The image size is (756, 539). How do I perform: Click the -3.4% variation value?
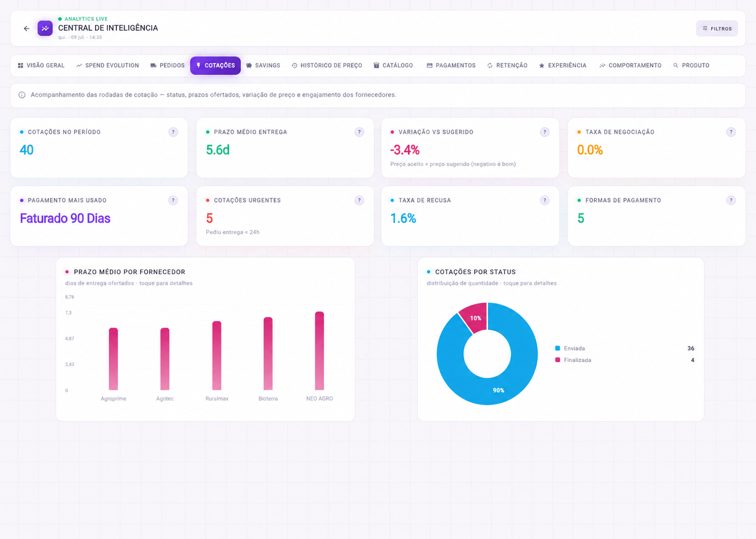pos(405,150)
